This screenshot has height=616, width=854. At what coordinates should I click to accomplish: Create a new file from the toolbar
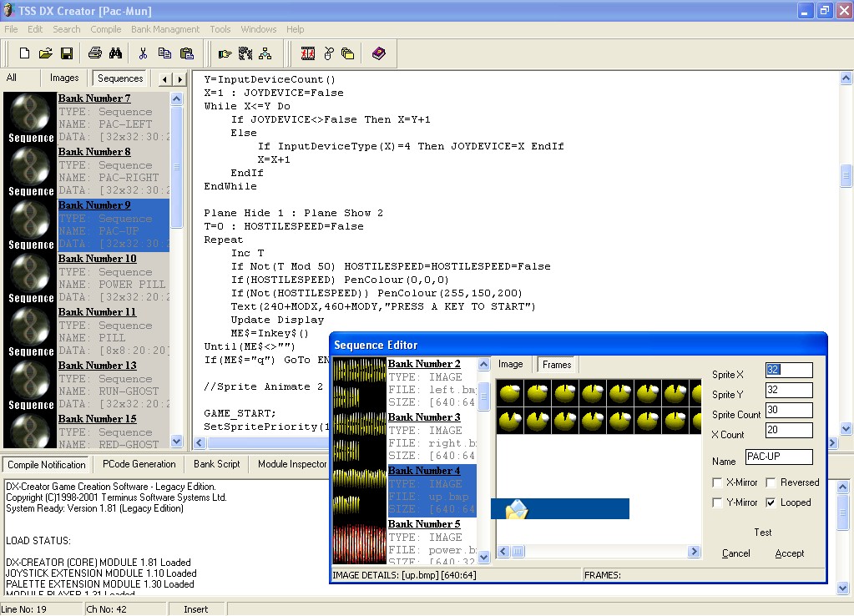coord(24,53)
